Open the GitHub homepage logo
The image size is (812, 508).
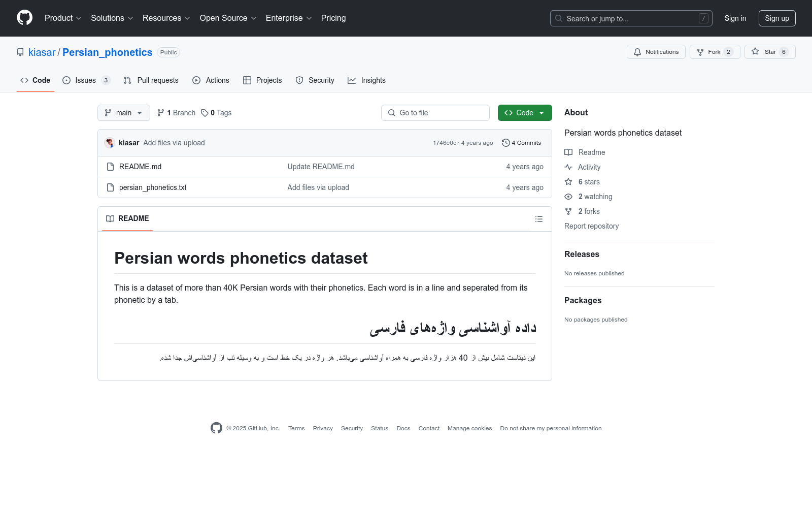coord(24,18)
